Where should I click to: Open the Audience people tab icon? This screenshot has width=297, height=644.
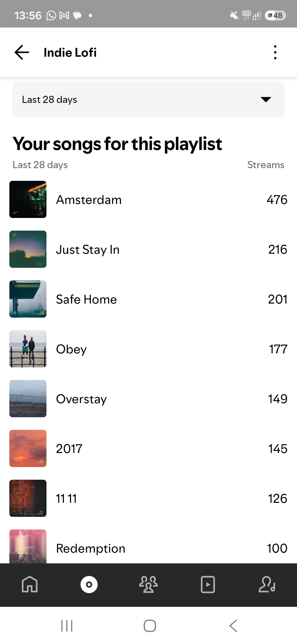pyautogui.click(x=148, y=584)
